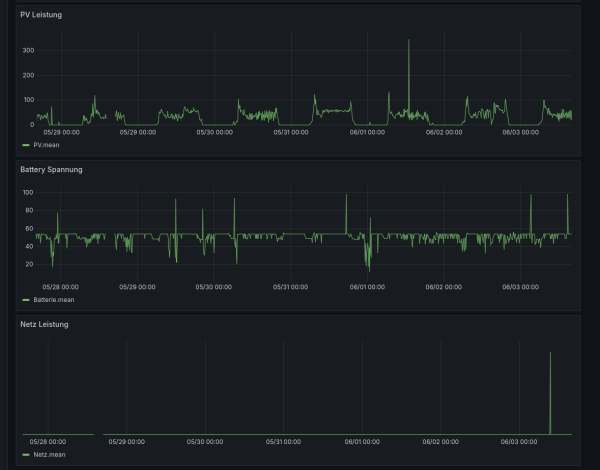Click the Netz.mean legend color line
Screen dimensions: 600x470
[x=26, y=454]
